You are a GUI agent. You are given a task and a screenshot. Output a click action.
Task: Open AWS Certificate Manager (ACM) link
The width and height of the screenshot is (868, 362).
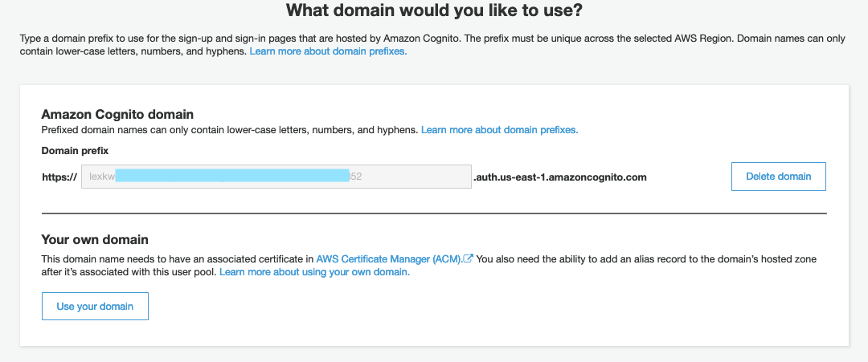point(389,258)
